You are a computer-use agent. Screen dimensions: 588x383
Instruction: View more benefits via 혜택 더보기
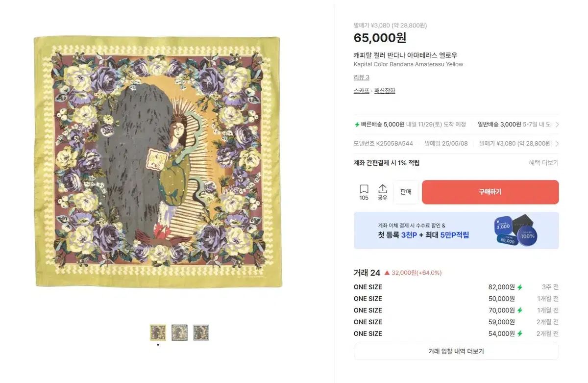[543, 163]
